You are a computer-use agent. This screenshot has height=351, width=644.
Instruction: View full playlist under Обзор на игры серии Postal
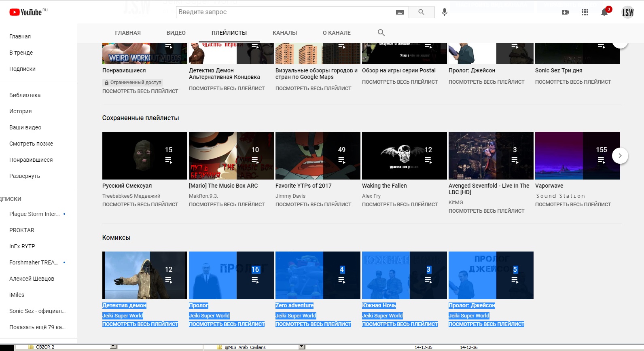click(x=400, y=82)
